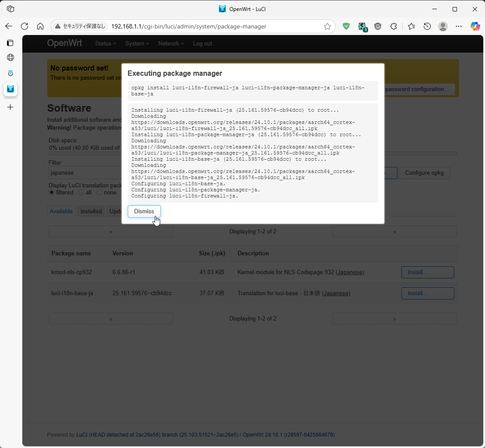Open the S extension with badge 1
The width and height of the screenshot is (485, 448).
362,27
